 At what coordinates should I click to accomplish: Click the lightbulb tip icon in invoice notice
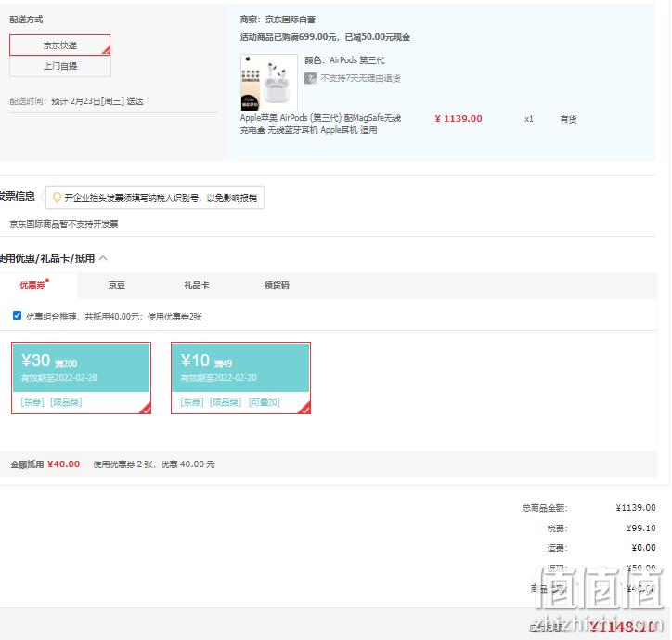pos(57,198)
